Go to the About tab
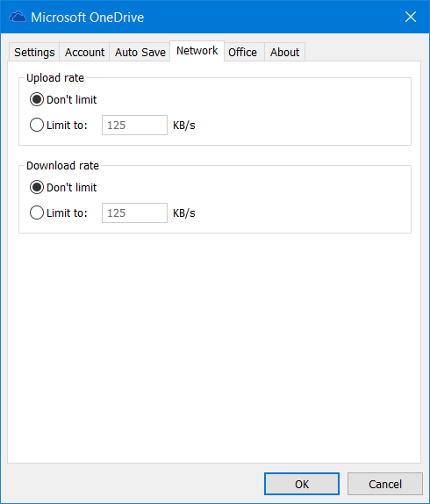Viewport: 430px width, 504px height. (284, 52)
